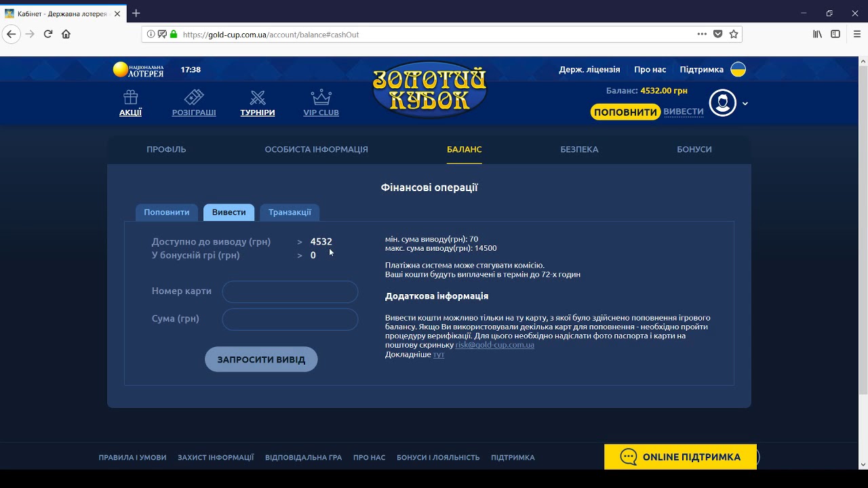The height and width of the screenshot is (488, 868).
Task: Go to browser home page icon
Action: click(66, 34)
